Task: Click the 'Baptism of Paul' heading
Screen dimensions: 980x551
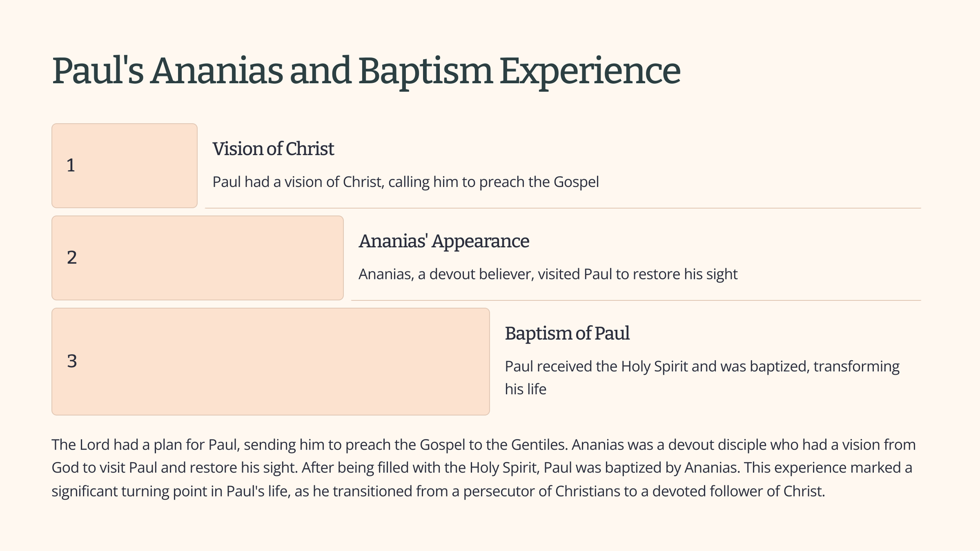Action: click(567, 334)
